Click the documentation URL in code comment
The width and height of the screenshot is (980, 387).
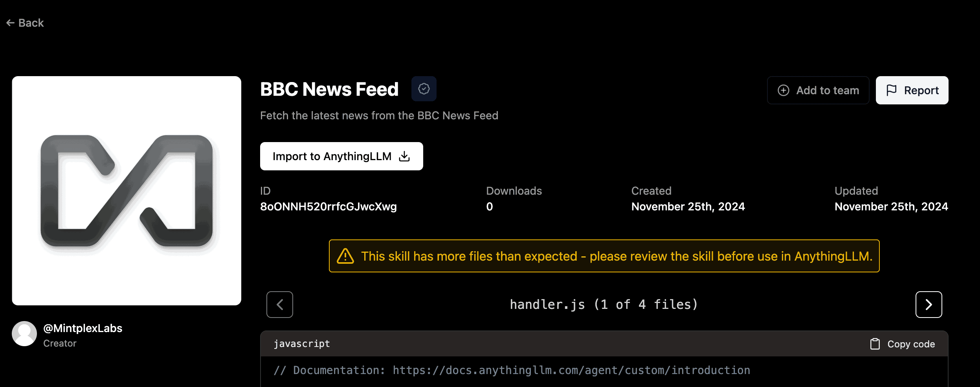(571, 370)
